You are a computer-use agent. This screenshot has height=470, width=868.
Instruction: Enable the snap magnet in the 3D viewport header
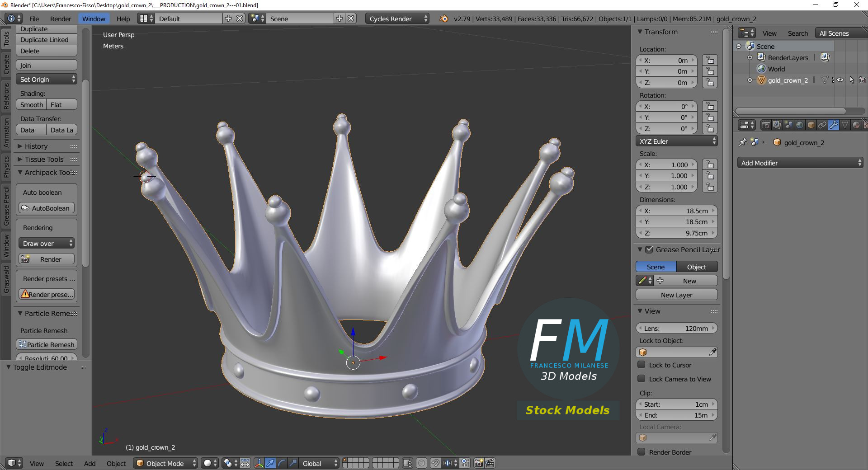point(434,463)
